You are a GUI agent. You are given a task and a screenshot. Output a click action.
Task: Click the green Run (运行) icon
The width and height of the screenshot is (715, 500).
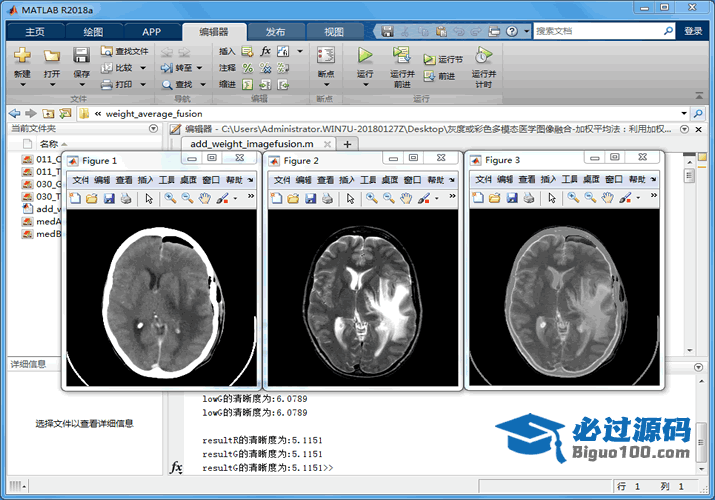point(365,55)
